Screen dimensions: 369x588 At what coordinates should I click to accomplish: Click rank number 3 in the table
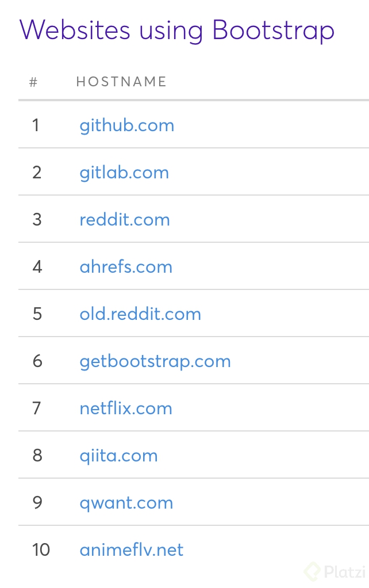37,220
